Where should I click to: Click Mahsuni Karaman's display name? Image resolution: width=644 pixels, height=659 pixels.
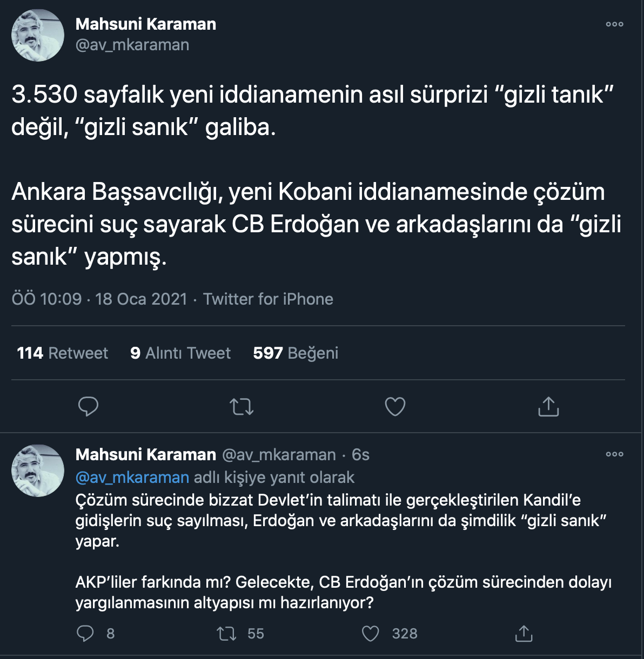146,24
